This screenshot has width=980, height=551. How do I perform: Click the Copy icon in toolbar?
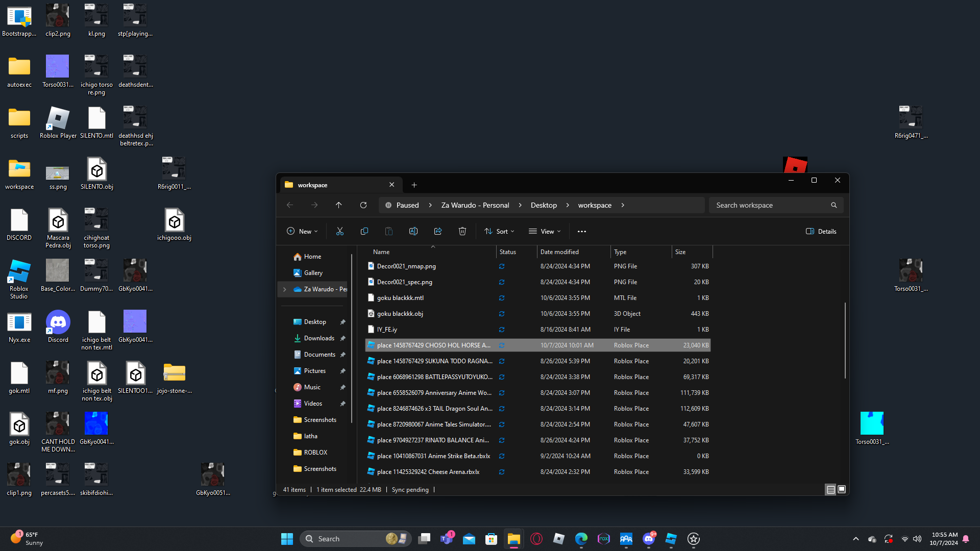click(x=364, y=231)
